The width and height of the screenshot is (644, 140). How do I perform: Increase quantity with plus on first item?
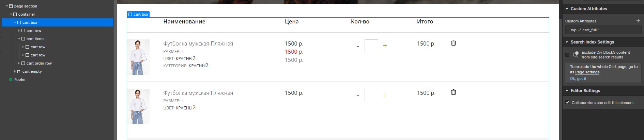click(x=385, y=46)
